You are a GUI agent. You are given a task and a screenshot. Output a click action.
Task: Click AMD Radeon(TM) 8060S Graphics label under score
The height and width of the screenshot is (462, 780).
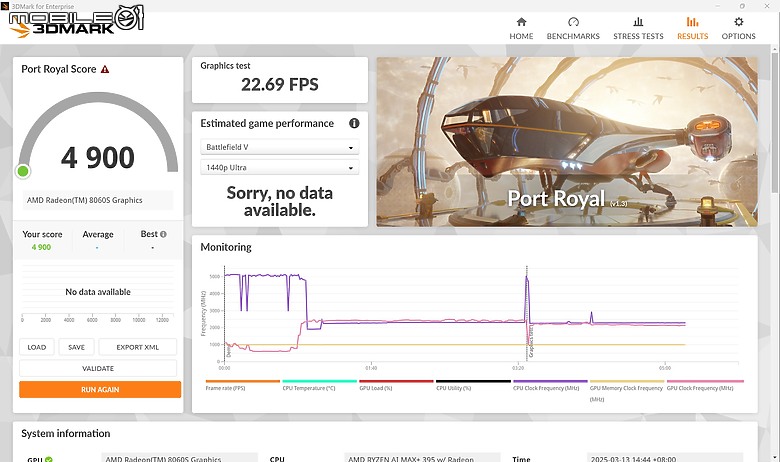(98, 200)
